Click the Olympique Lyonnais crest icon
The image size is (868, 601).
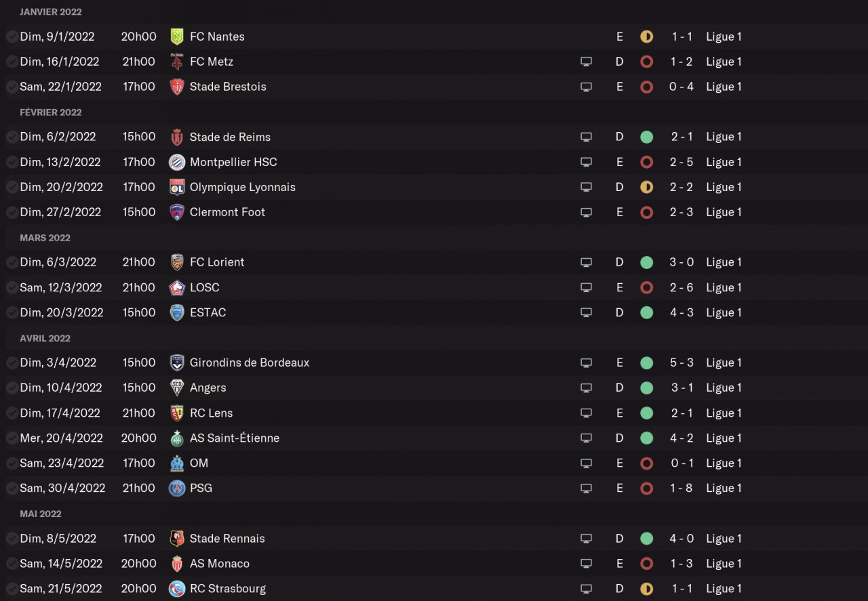177,187
